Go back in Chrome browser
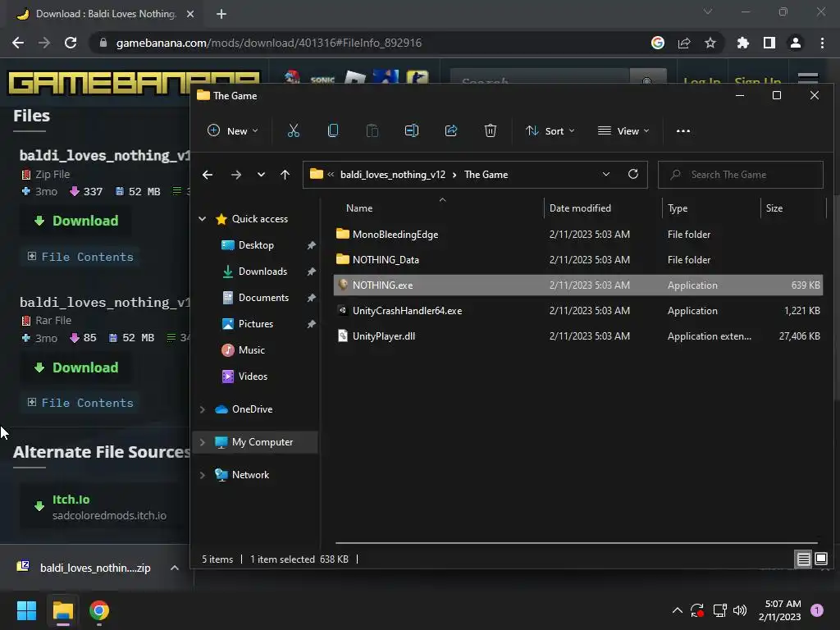 [18, 43]
